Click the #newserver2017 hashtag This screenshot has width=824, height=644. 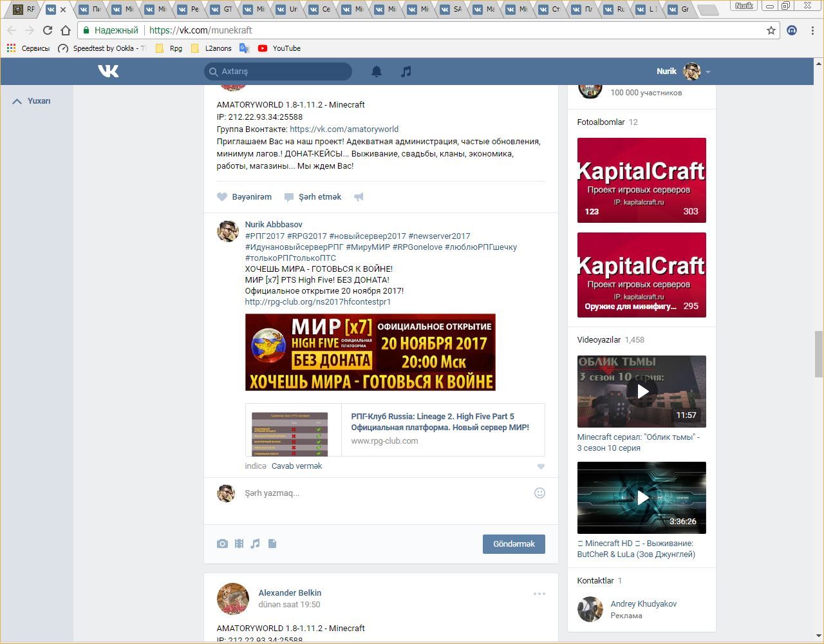(439, 236)
